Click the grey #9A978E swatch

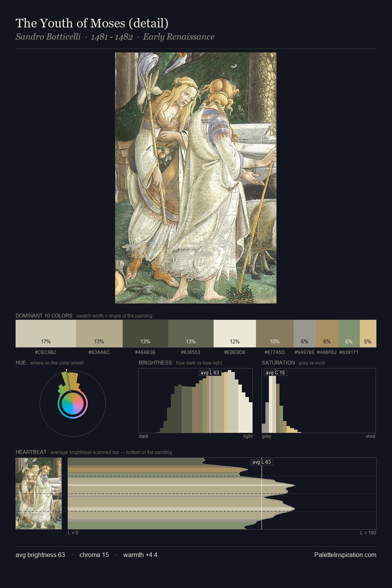pyautogui.click(x=305, y=334)
